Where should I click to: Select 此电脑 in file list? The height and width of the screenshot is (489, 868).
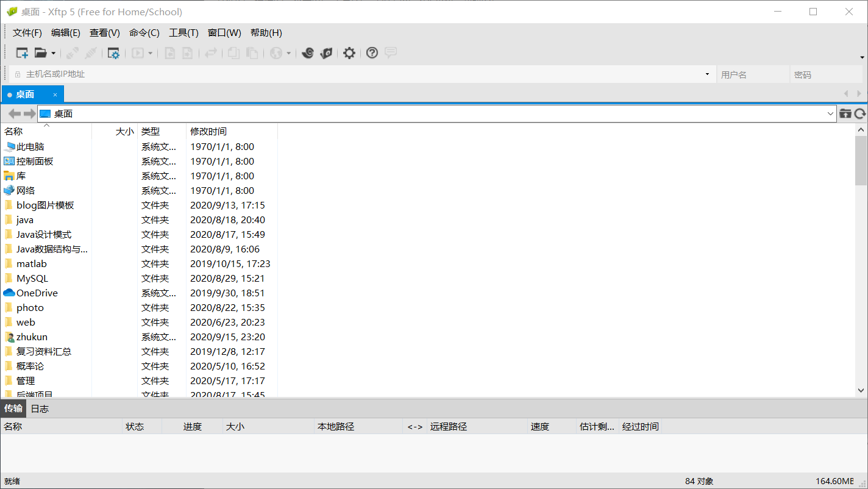30,147
